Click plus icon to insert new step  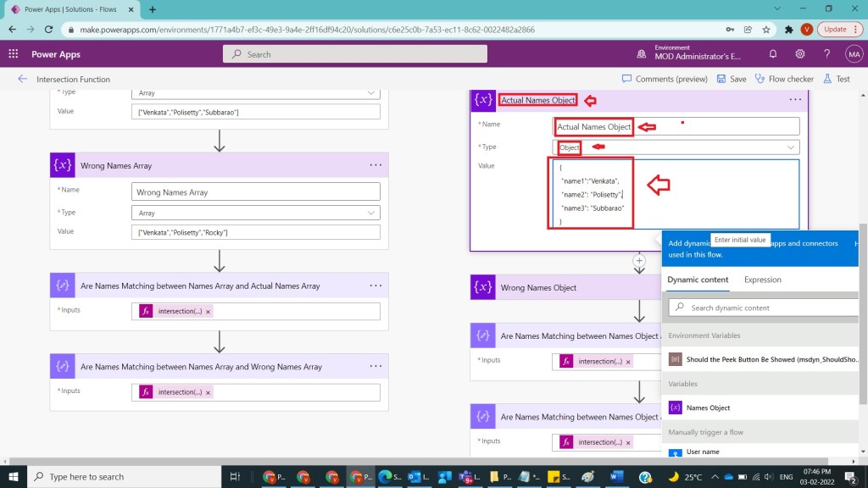(x=640, y=261)
